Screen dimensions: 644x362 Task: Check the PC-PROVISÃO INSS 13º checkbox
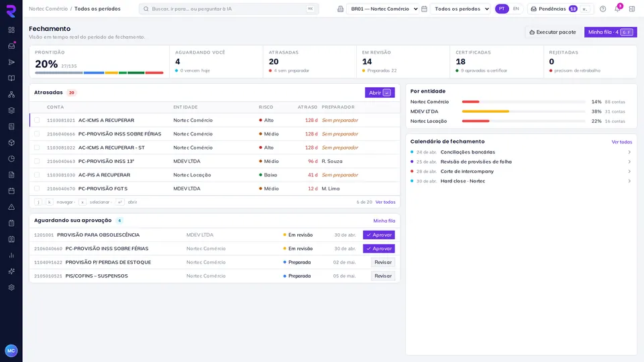point(37,162)
